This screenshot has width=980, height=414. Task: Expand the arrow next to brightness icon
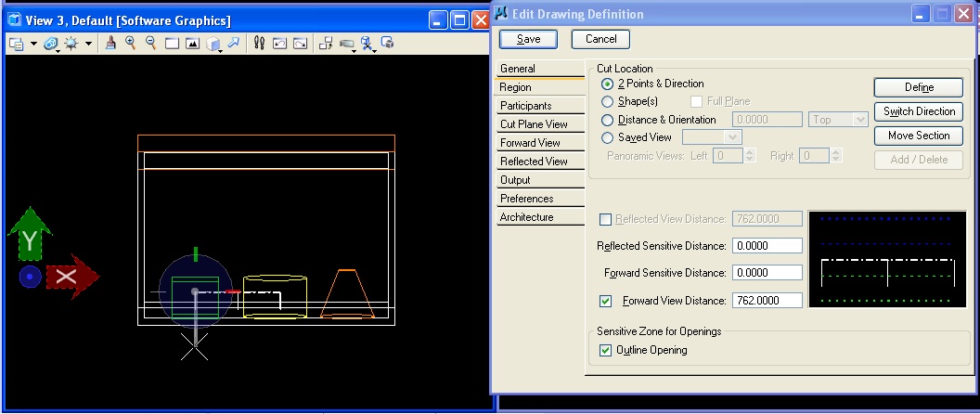click(88, 44)
